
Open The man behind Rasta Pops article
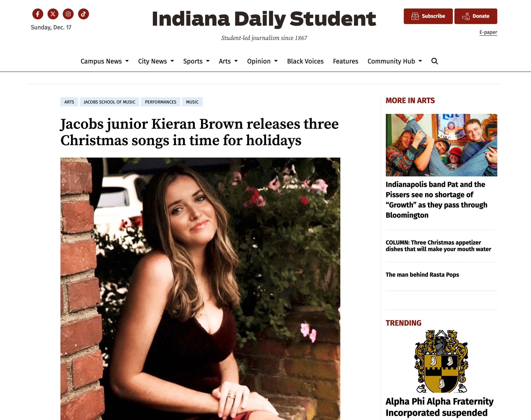422,274
